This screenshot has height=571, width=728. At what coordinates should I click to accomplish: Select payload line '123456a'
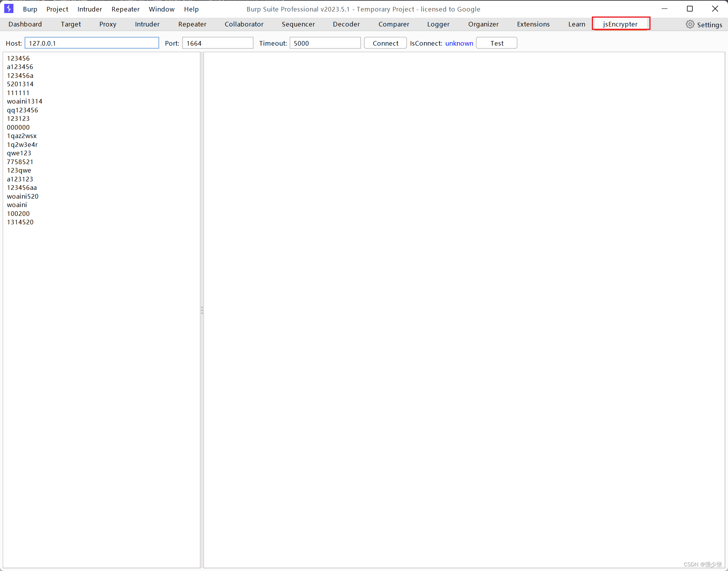(x=20, y=76)
